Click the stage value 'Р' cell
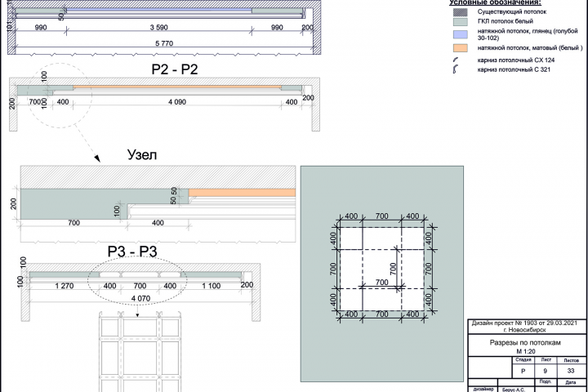 click(x=523, y=371)
